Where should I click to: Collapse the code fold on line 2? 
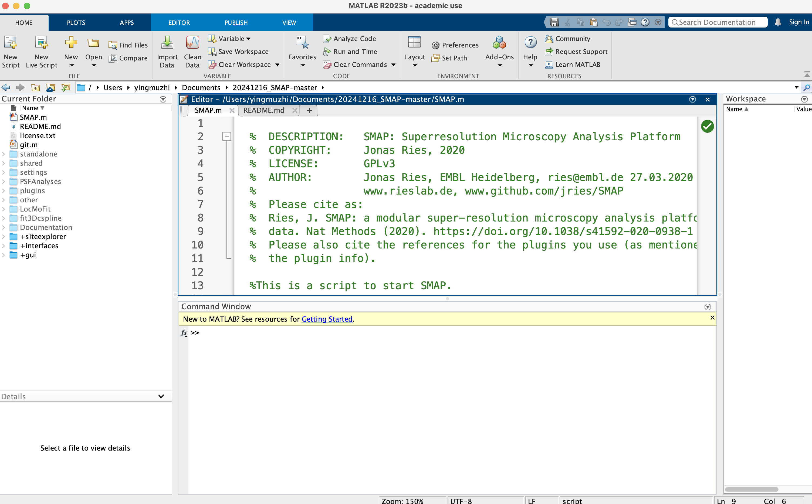tap(227, 136)
